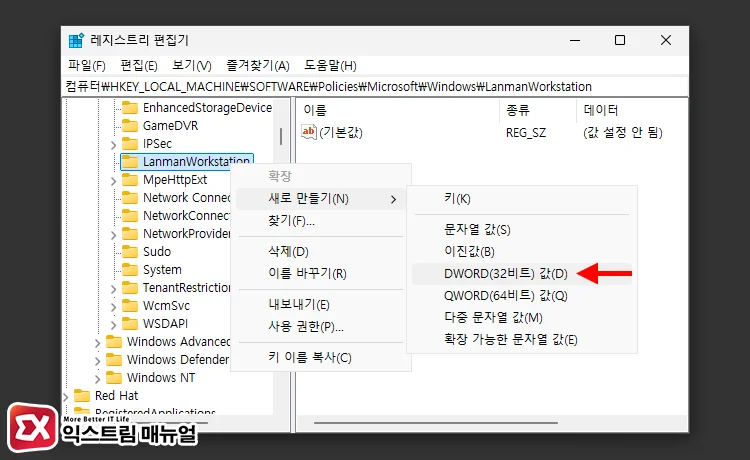Click the IPSec folder icon
750x460 pixels.
pos(129,144)
